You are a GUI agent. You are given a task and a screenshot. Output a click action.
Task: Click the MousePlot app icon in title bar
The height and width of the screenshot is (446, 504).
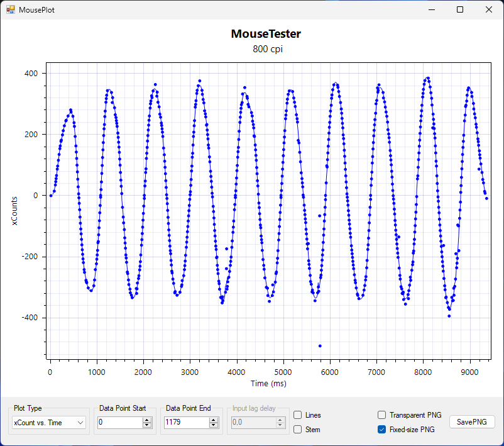[x=10, y=9]
